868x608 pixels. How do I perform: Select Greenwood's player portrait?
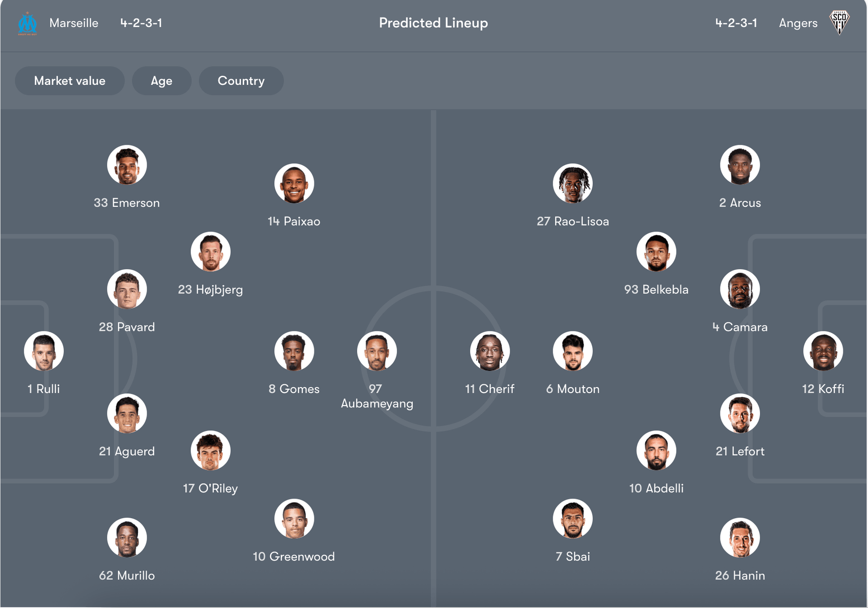click(294, 519)
